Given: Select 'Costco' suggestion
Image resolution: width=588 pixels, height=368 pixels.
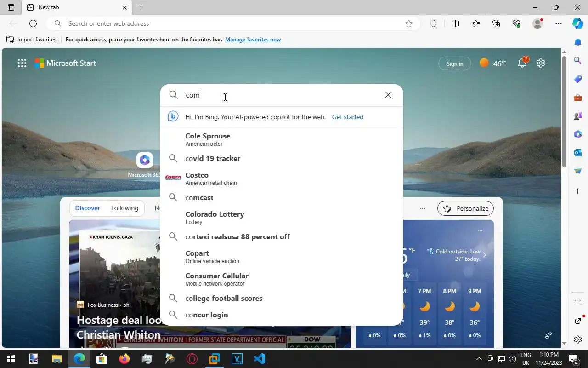Looking at the screenshot, I should 282,178.
